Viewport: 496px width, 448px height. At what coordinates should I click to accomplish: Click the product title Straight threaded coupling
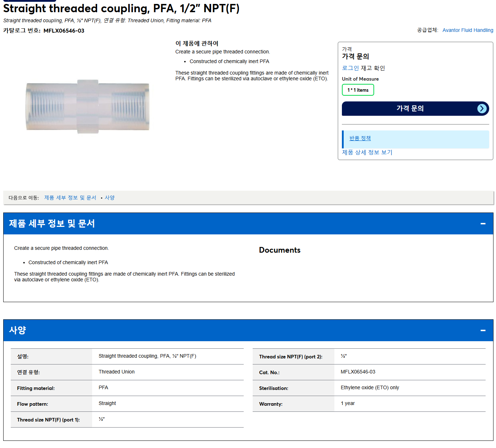[121, 8]
